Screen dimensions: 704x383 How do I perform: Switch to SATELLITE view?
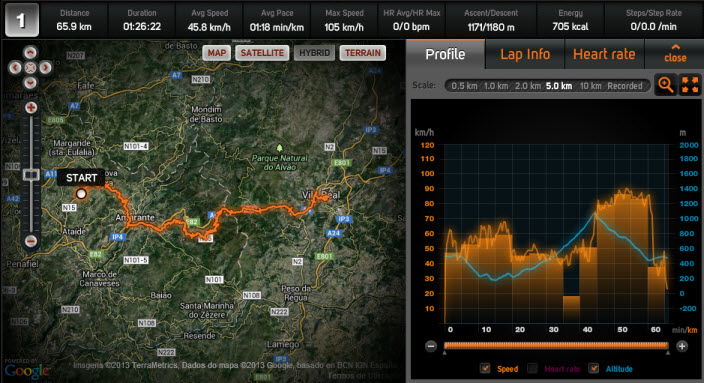point(262,53)
